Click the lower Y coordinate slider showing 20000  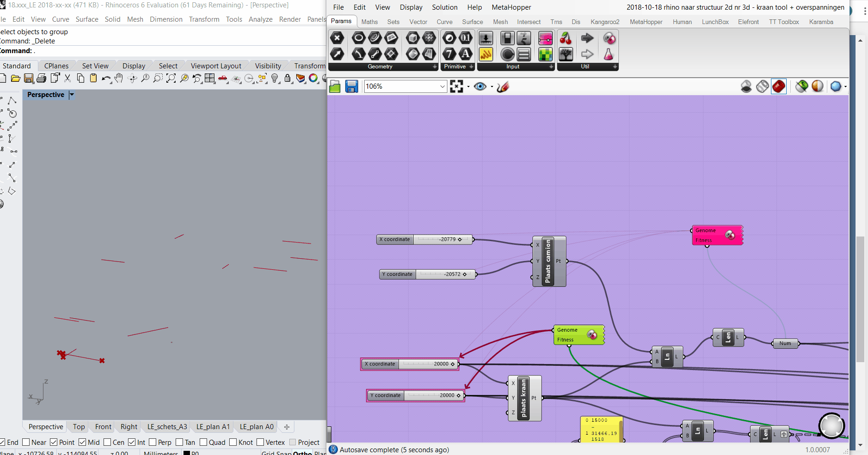[x=416, y=395]
